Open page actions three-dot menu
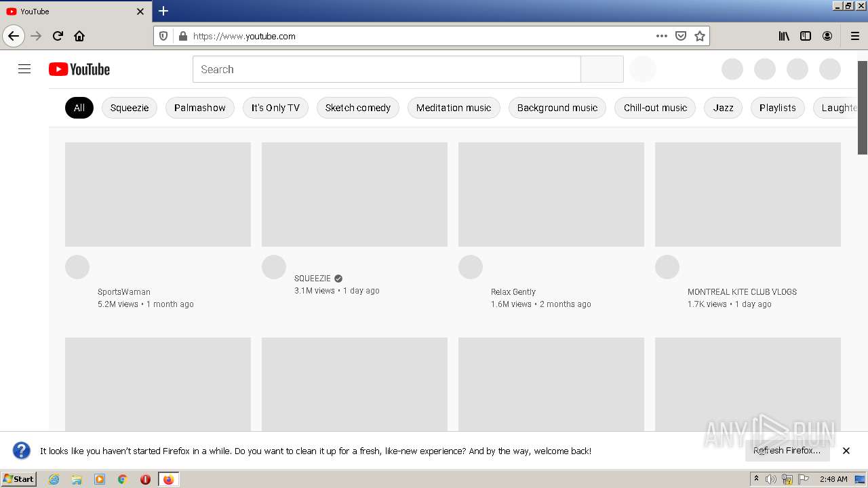 [x=662, y=36]
